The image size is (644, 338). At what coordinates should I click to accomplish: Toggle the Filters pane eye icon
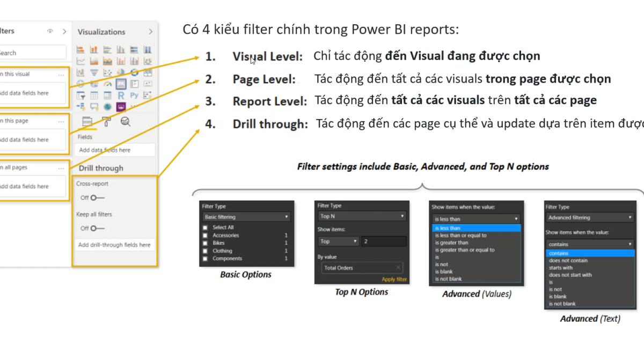pos(50,32)
